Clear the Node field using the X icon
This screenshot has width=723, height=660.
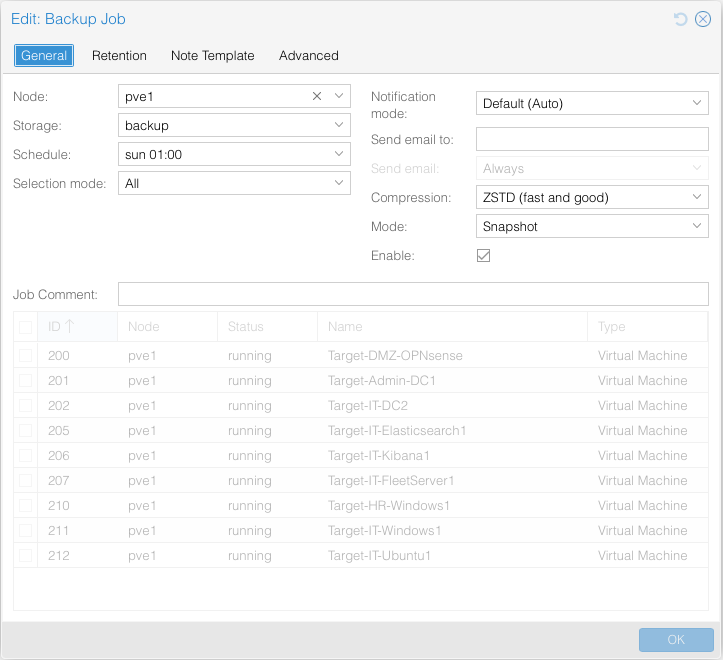(317, 96)
